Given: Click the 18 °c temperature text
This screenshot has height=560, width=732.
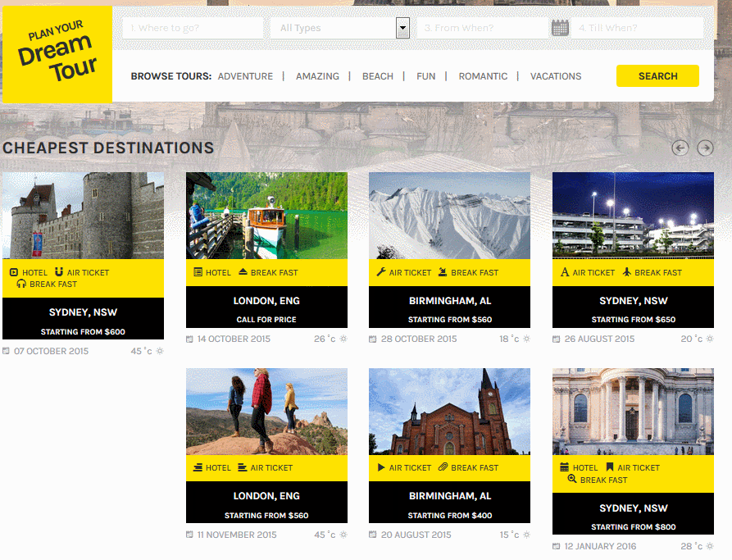Looking at the screenshot, I should (509, 339).
